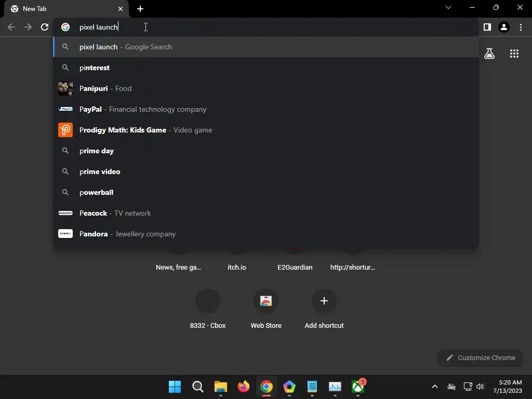
Task: Click the Add shortcut plus button
Action: coord(324,301)
